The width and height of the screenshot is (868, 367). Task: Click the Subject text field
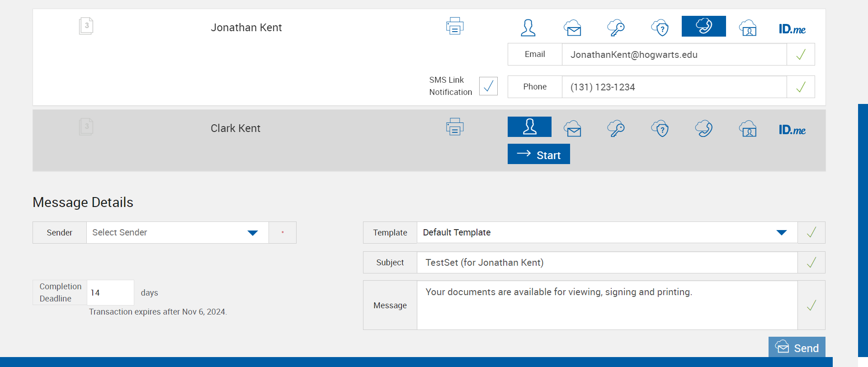[x=607, y=263]
